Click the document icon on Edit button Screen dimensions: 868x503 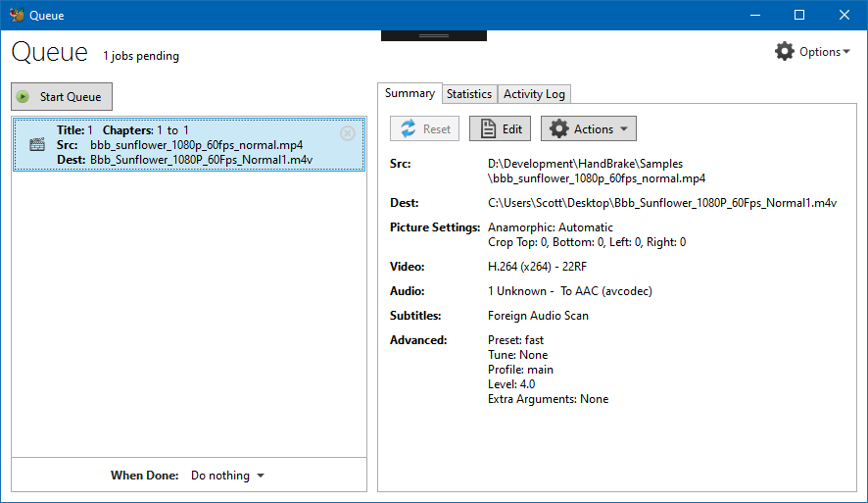tap(488, 129)
